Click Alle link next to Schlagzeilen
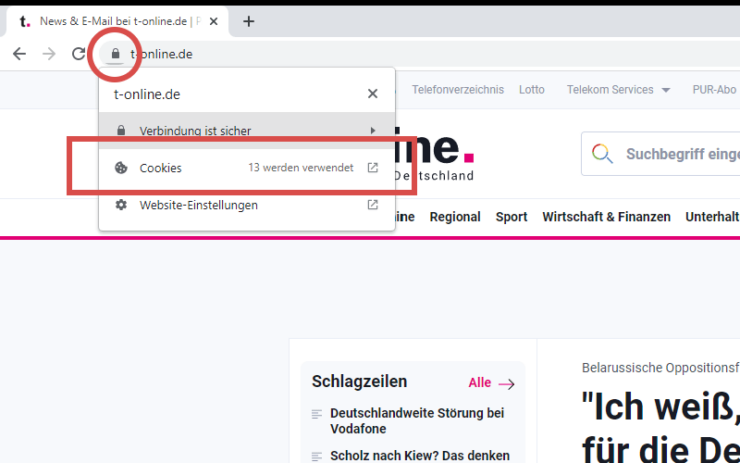This screenshot has width=740, height=463. tap(491, 383)
